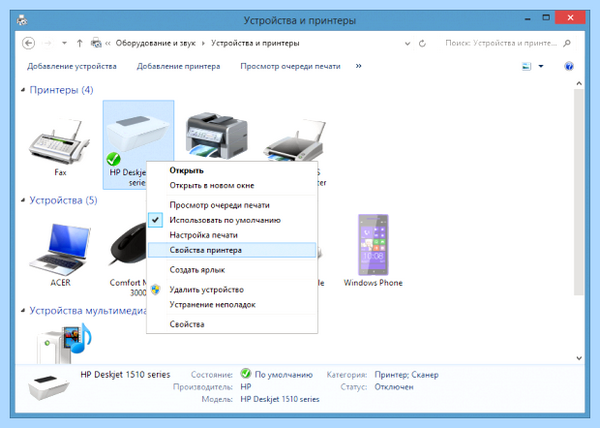Select the gray multifunction printer icon
Screen dimensions: 600x428
(216, 135)
